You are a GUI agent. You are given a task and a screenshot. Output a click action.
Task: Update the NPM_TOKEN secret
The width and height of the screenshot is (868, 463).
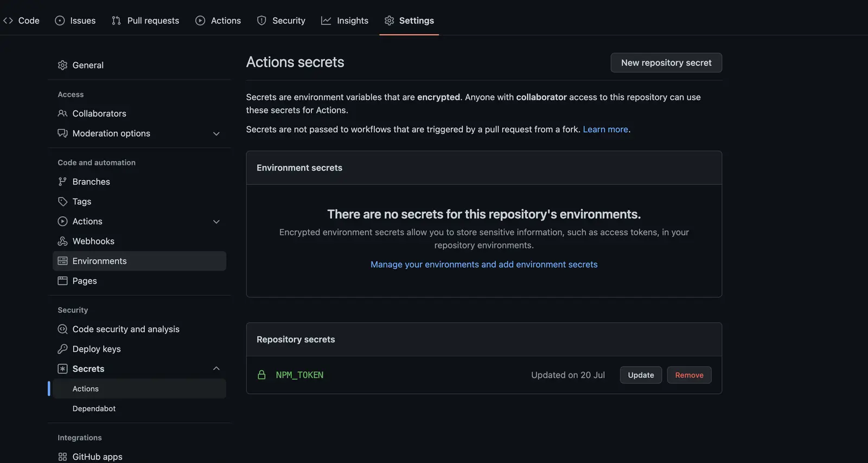pos(641,375)
